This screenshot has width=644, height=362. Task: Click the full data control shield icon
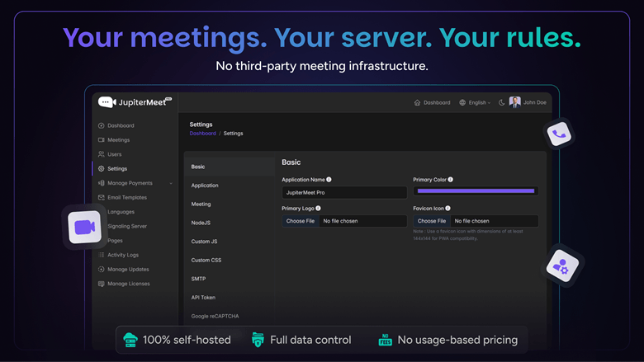point(258,340)
